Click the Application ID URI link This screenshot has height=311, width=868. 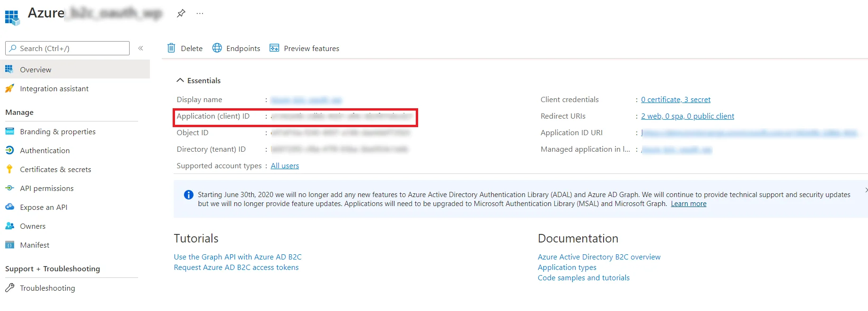point(750,133)
